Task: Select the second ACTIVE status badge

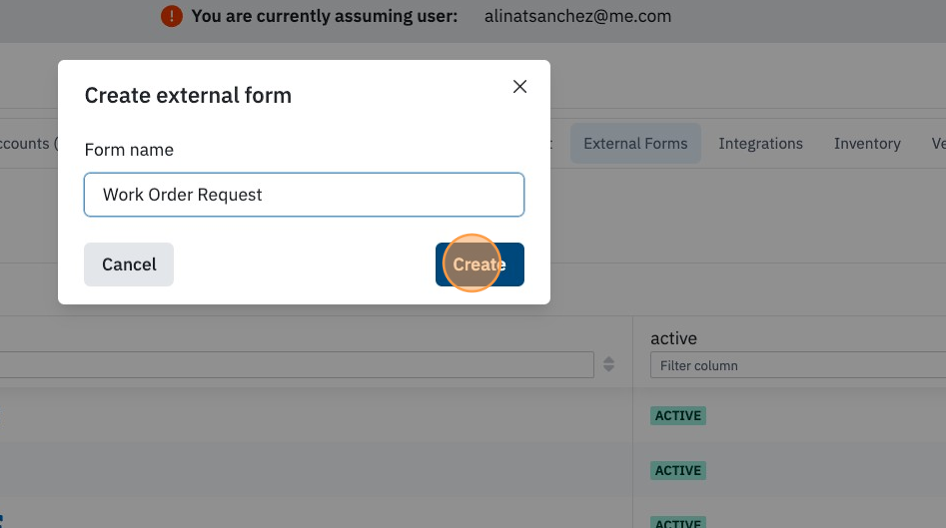Action: (678, 471)
